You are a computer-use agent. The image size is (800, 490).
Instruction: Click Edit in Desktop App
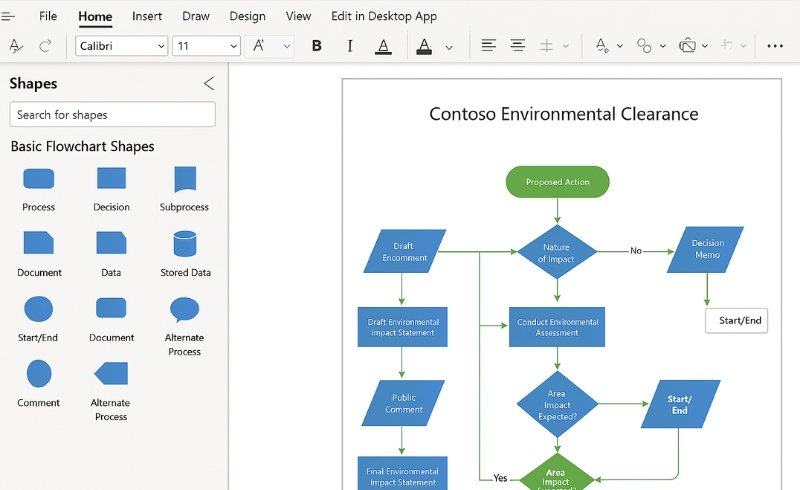[x=384, y=16]
